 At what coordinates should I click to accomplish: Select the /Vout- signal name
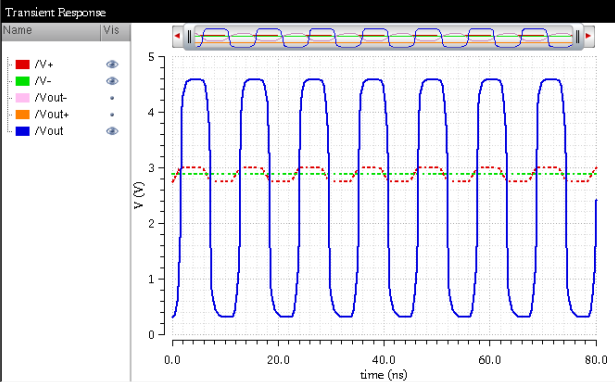click(x=51, y=98)
